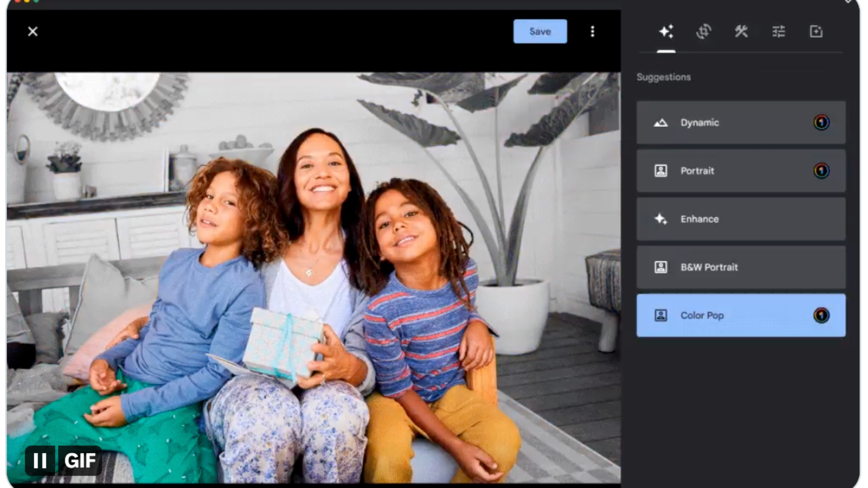This screenshot has width=868, height=488.
Task: Click the portrait icon beside Portrait
Action: 661,171
